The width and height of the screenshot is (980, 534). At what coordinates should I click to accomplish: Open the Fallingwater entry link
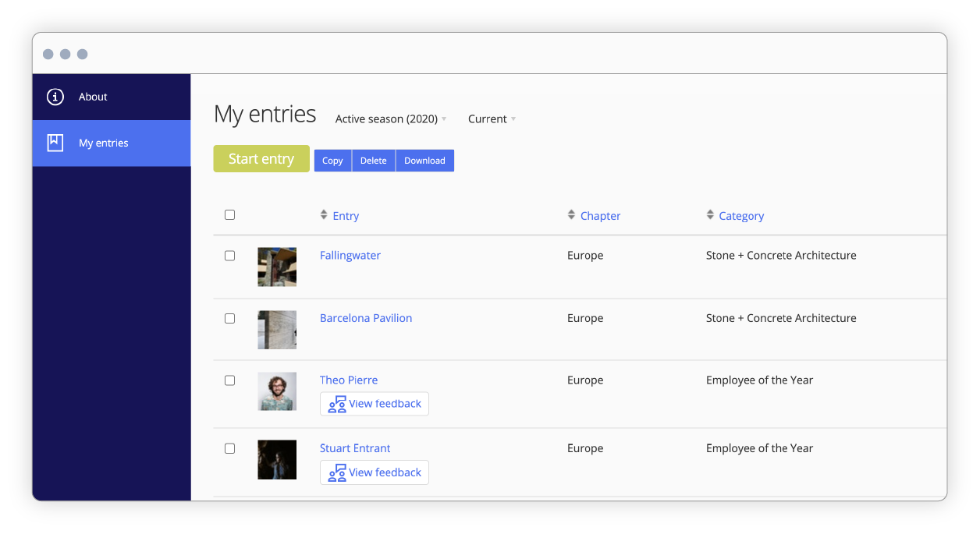point(350,255)
